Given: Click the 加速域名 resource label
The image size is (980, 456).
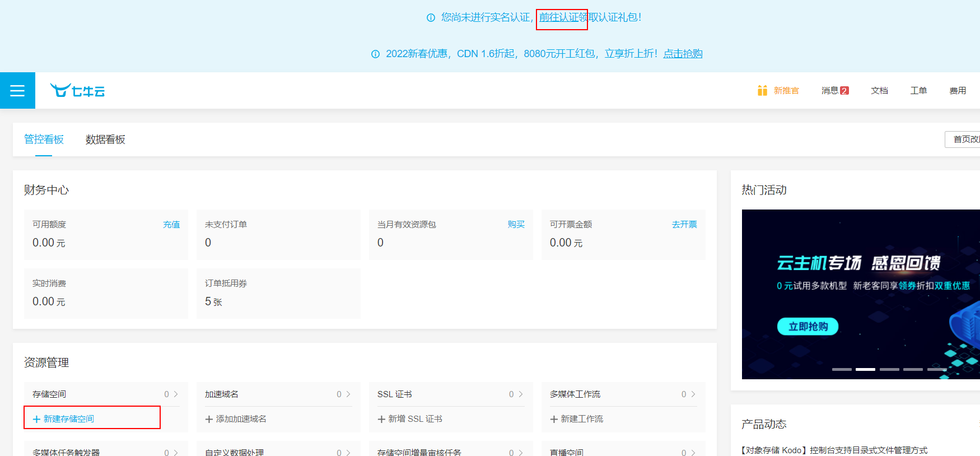Looking at the screenshot, I should (x=222, y=394).
